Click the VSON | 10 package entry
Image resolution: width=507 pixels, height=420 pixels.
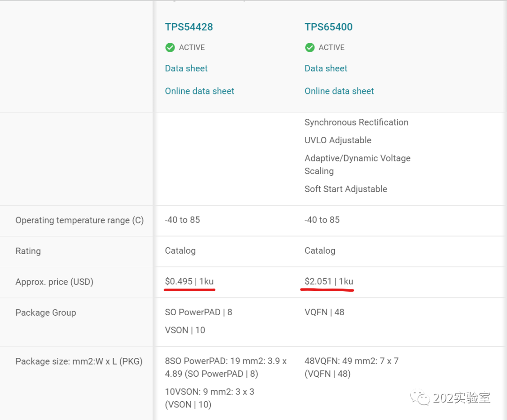point(185,330)
